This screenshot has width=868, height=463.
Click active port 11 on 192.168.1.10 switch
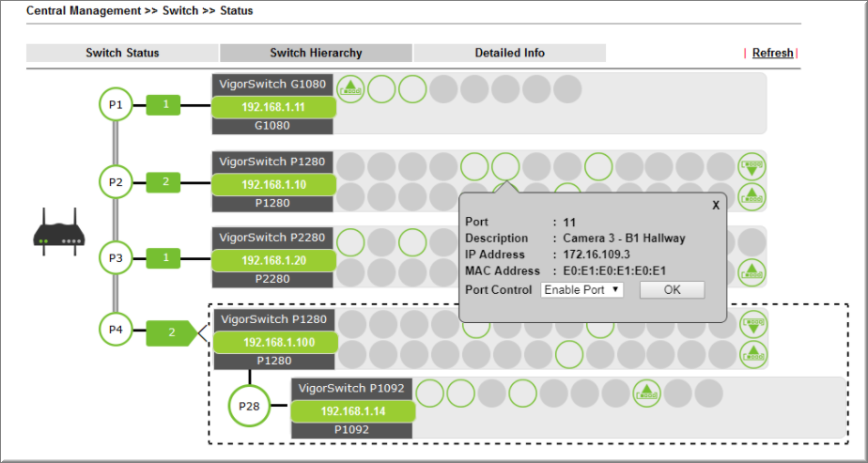coord(505,166)
